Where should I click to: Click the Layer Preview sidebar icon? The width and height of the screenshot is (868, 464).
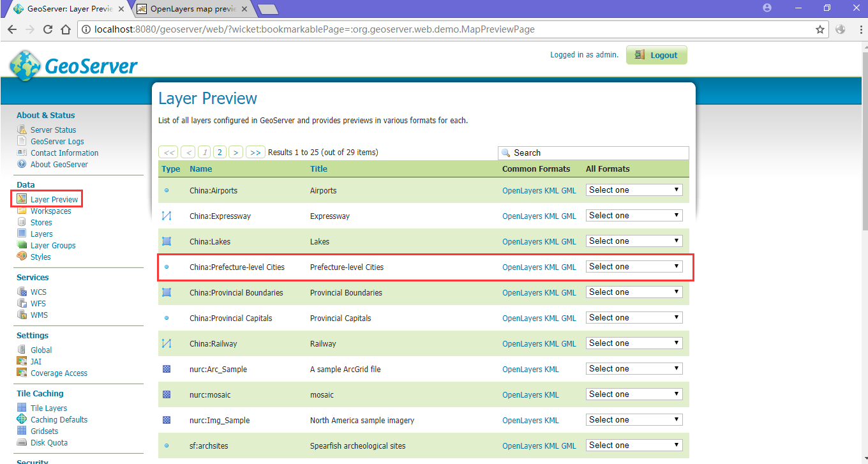[22, 199]
